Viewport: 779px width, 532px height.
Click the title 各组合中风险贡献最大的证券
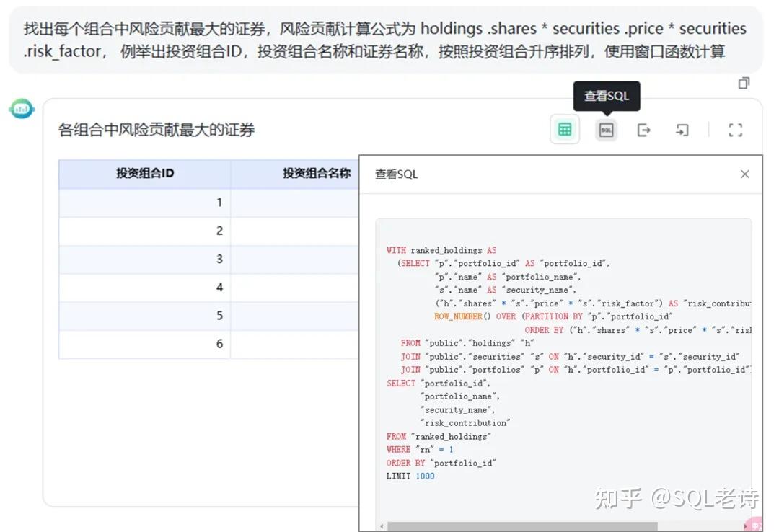(x=156, y=128)
